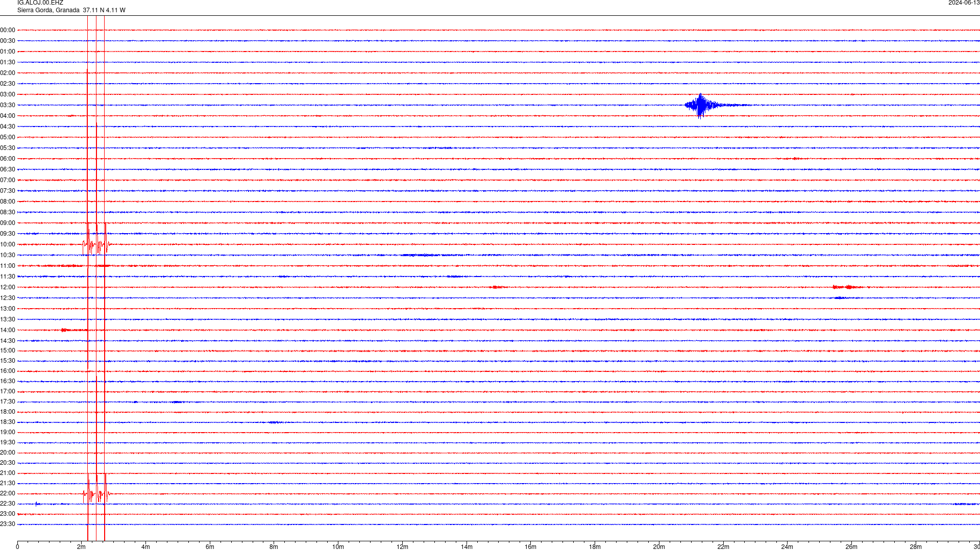Select the 13:00 time label

click(8, 309)
